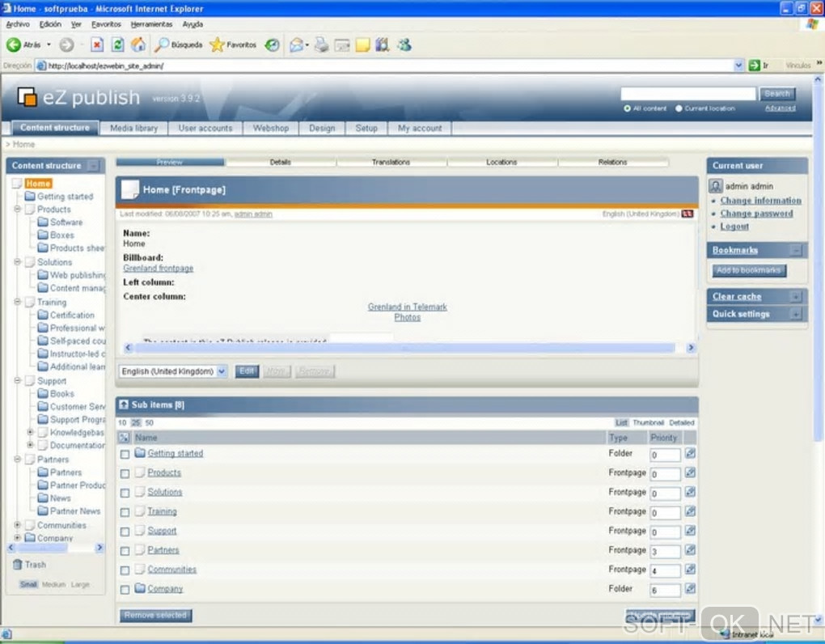The width and height of the screenshot is (825, 644).
Task: Open the User accounts tab
Action: (x=205, y=128)
